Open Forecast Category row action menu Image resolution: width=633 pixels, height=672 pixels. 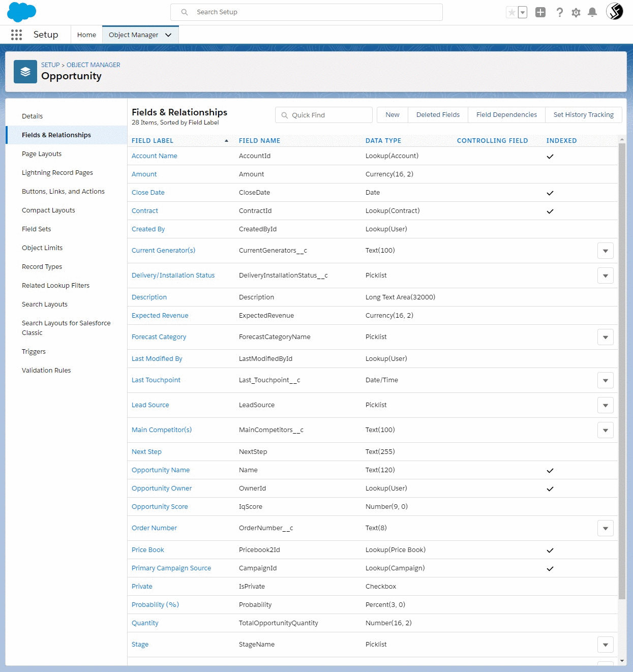(605, 337)
